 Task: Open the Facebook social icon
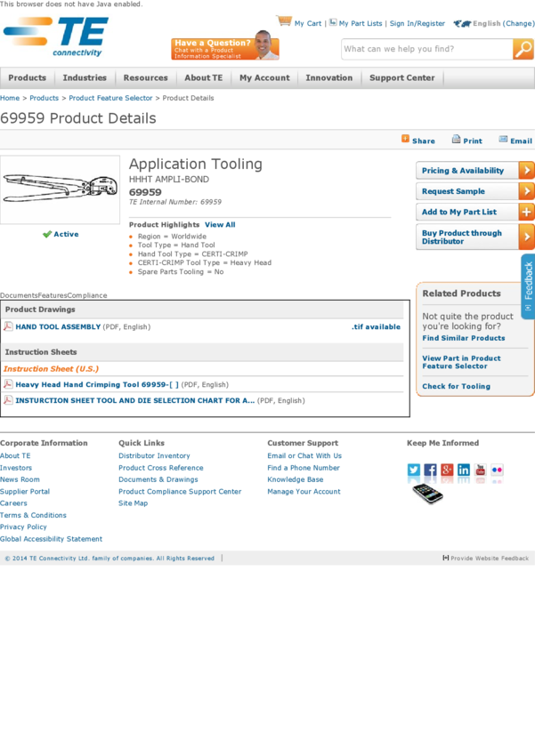point(430,470)
